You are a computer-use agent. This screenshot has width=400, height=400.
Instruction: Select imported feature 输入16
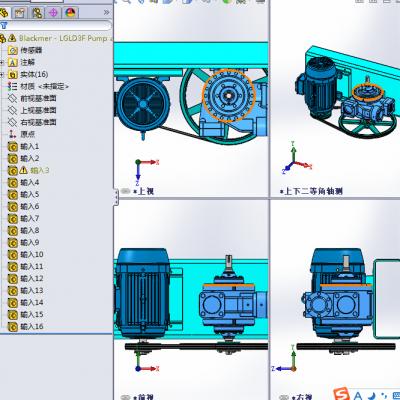pos(32,326)
